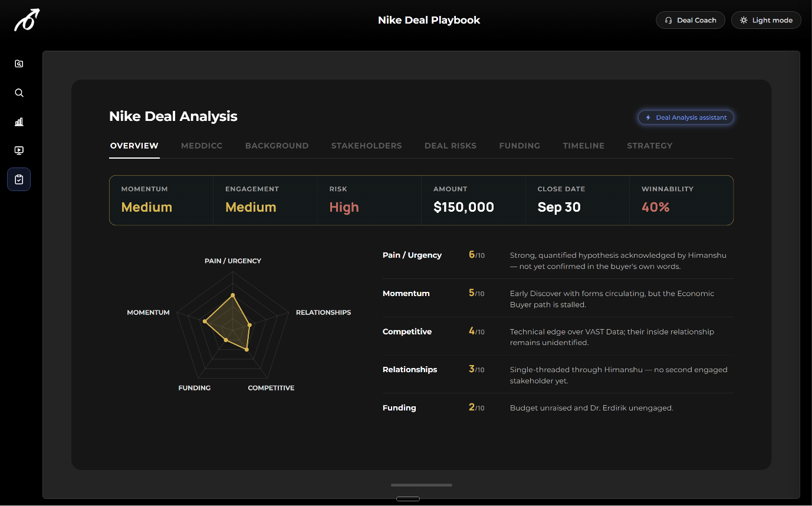Click the 'Budget unraised and Dr. Erdirik' note
The image size is (812, 506).
(x=591, y=408)
